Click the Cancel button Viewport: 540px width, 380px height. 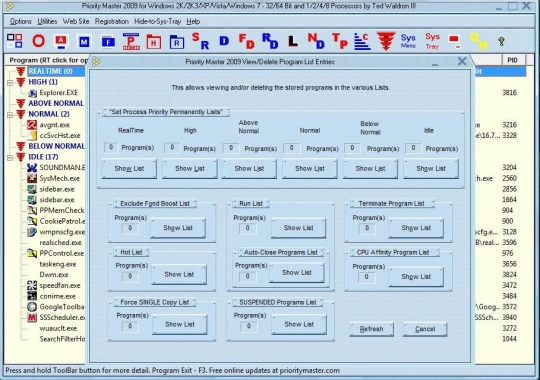pyautogui.click(x=425, y=329)
